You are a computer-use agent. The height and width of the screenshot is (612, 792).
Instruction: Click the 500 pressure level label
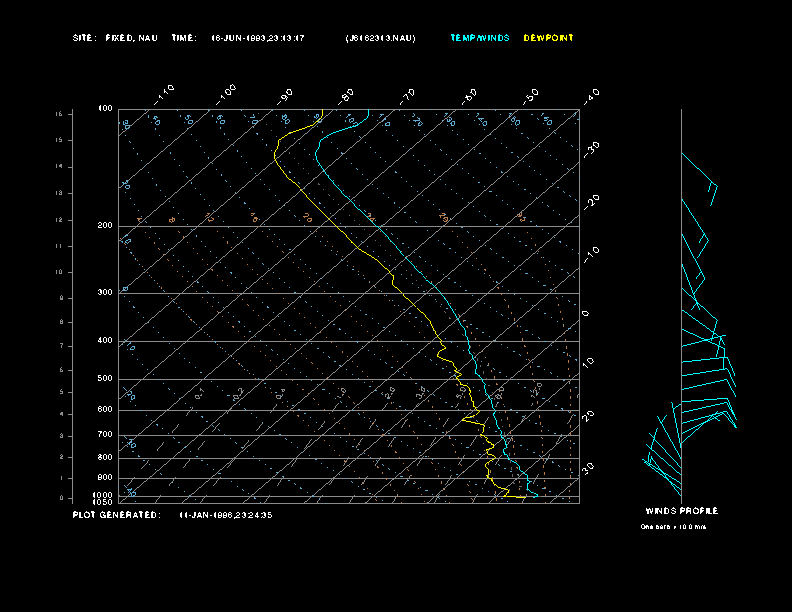click(105, 379)
